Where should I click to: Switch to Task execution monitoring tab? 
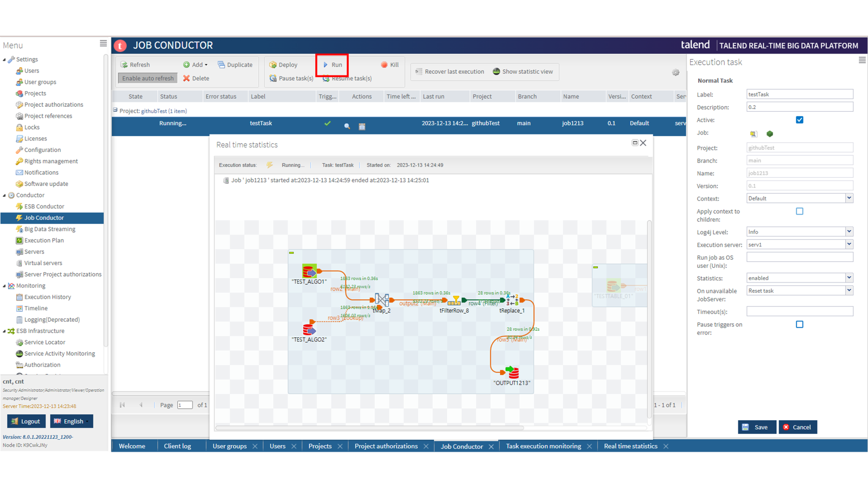[x=543, y=446]
